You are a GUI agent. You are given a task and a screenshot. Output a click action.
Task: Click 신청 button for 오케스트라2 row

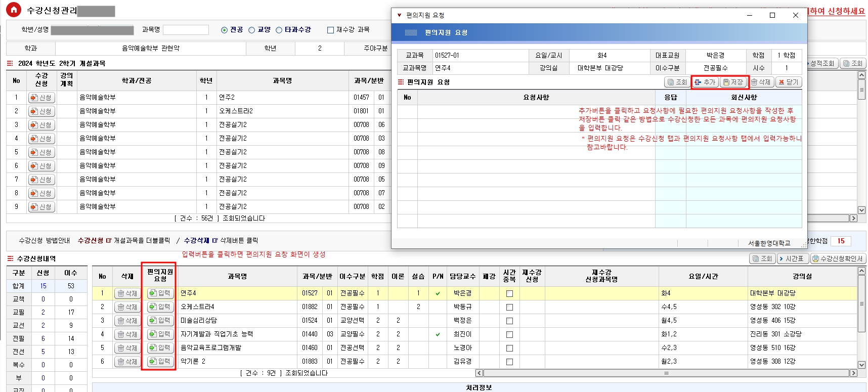pos(41,111)
